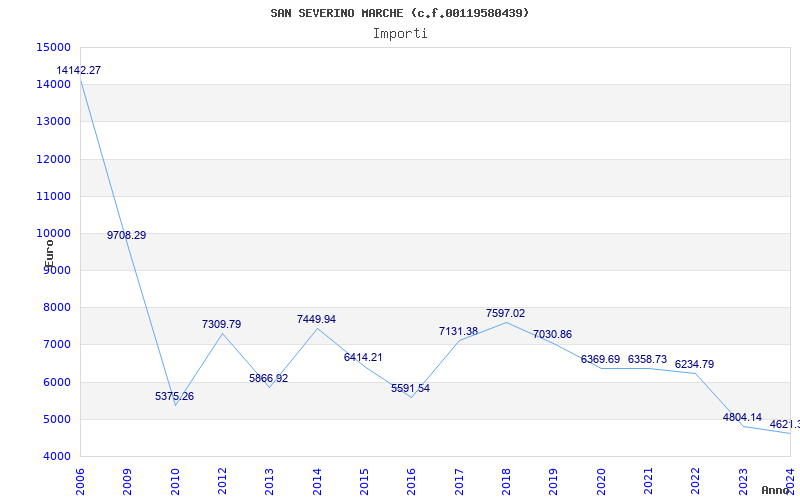Click the 2023 x-axis year label
This screenshot has width=800, height=500.
click(x=743, y=482)
